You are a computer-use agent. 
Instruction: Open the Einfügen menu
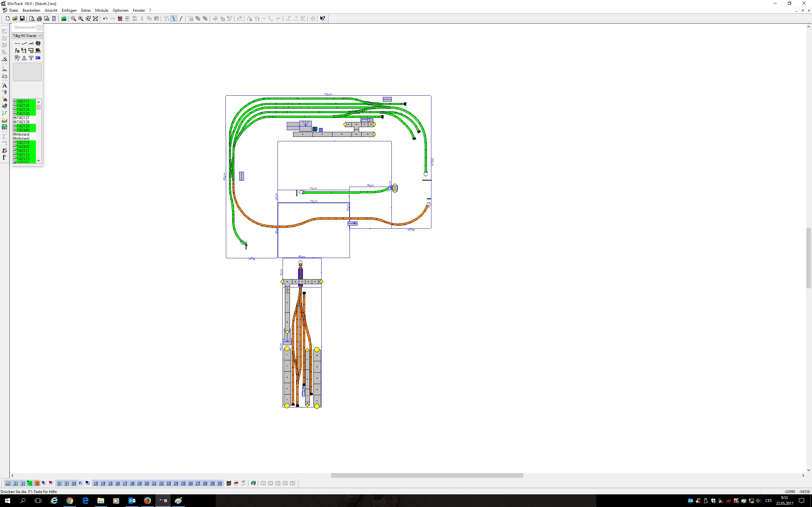(x=69, y=10)
